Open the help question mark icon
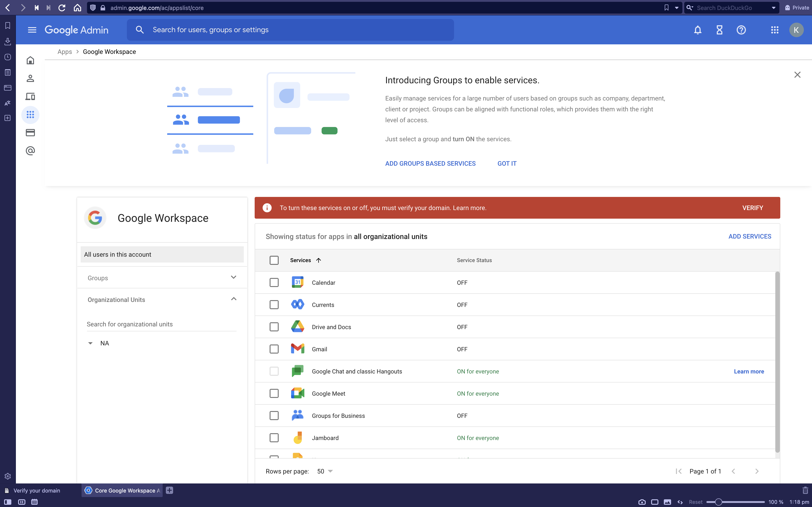812x507 pixels. [x=741, y=30]
